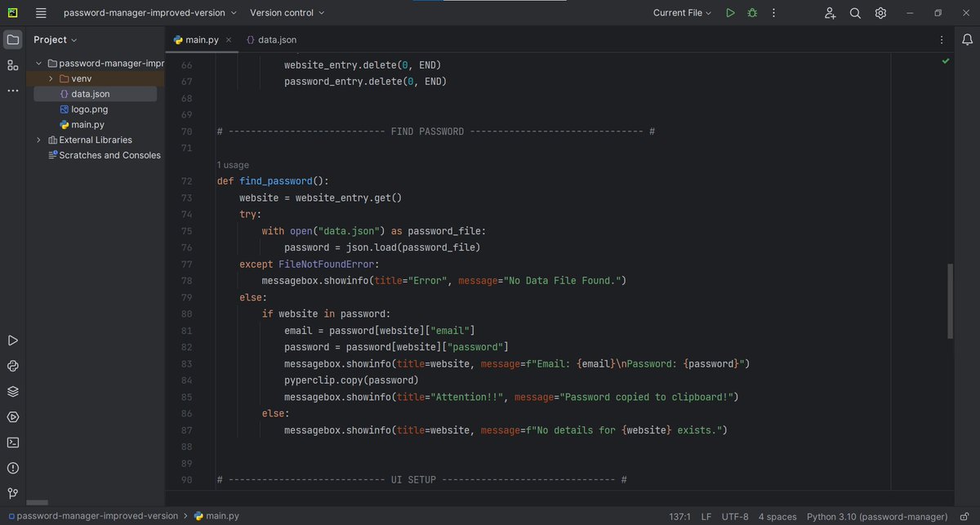
Task: Open the main hamburger menu
Action: [41, 12]
